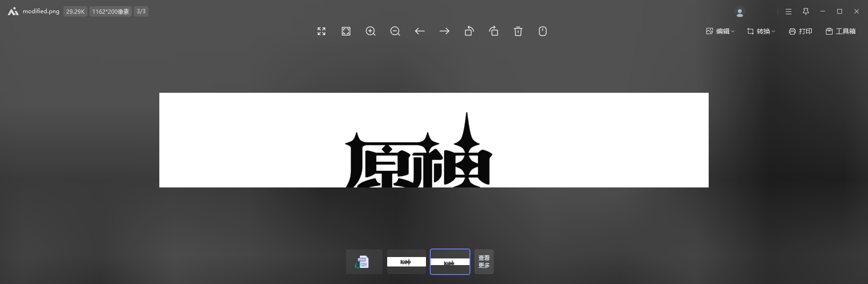
Task: Rotate image counterclockwise
Action: click(469, 31)
